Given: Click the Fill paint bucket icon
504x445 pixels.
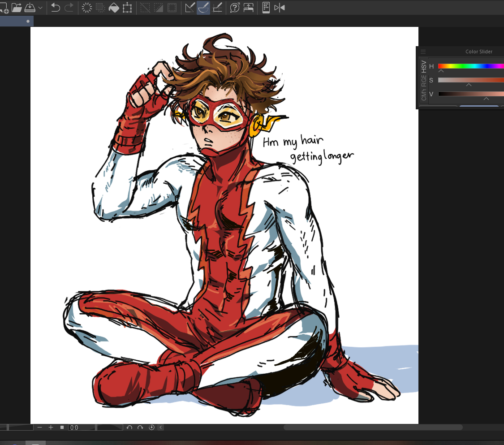Looking at the screenshot, I should tap(114, 8).
